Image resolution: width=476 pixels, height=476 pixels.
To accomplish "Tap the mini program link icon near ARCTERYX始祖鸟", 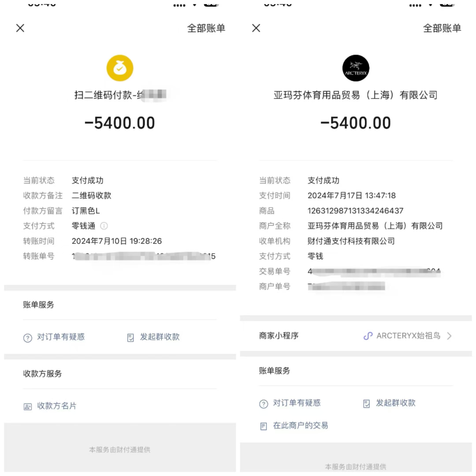I will [x=368, y=336].
